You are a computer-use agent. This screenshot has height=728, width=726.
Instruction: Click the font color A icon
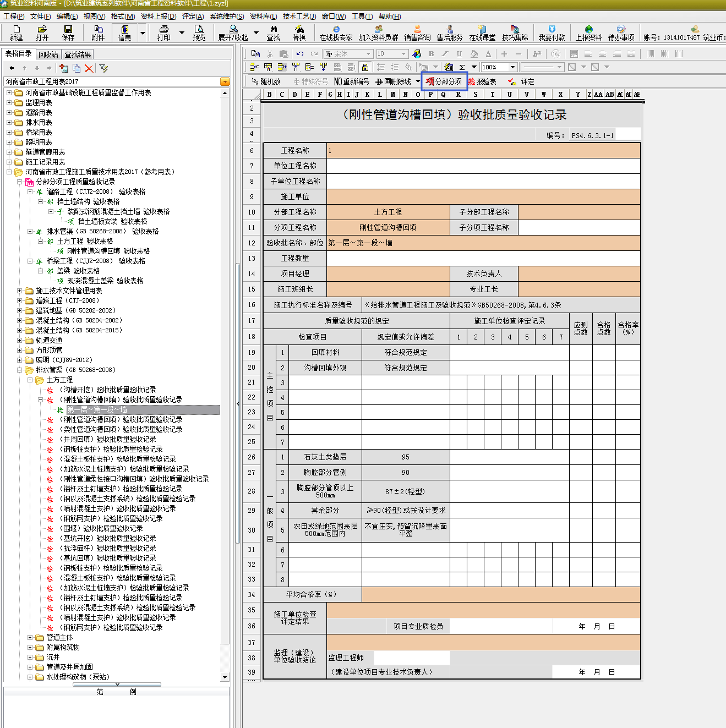pos(488,53)
